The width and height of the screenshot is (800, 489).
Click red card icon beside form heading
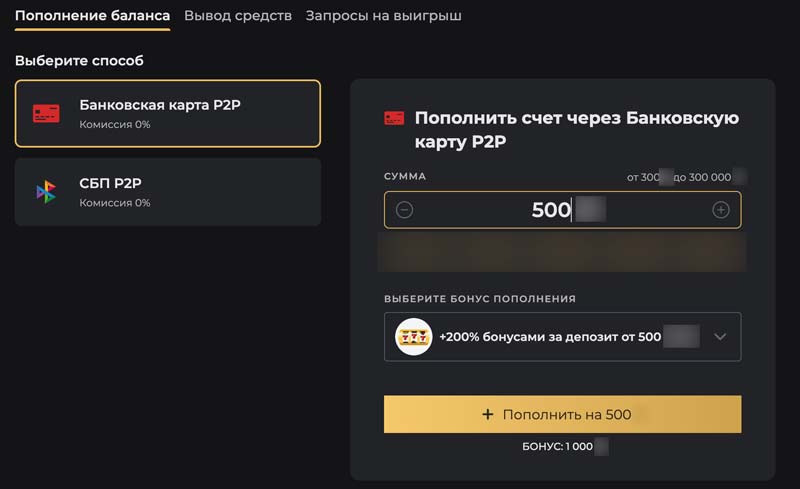(x=394, y=119)
